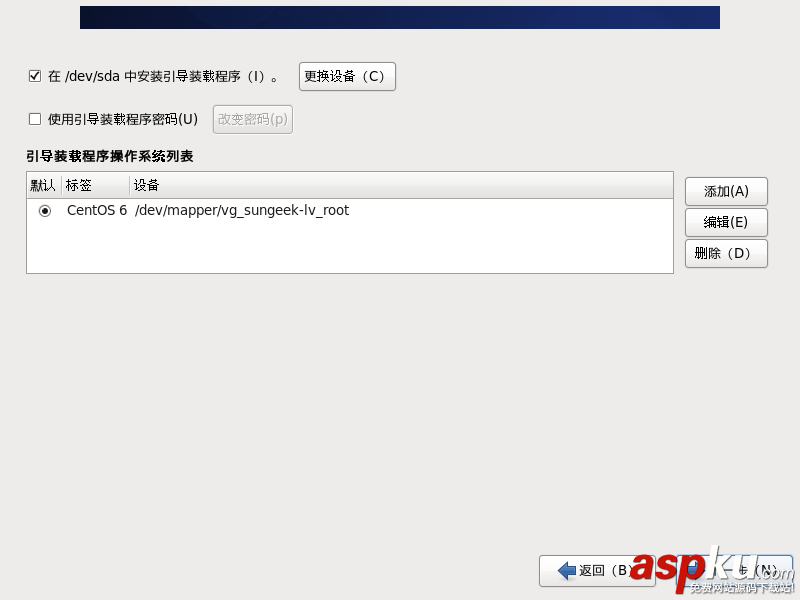The image size is (800, 600).
Task: Click the checkmark icon in /dev/sda checkbox
Action: click(x=34, y=75)
